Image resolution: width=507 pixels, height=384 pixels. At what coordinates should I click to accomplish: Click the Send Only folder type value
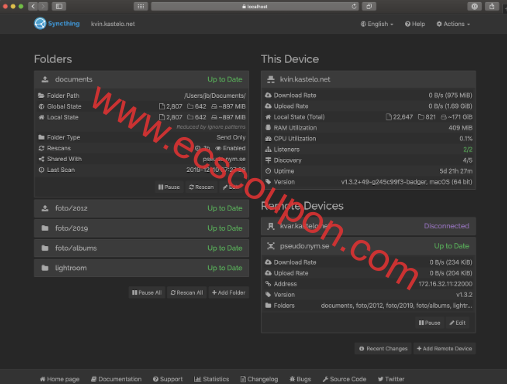click(231, 137)
